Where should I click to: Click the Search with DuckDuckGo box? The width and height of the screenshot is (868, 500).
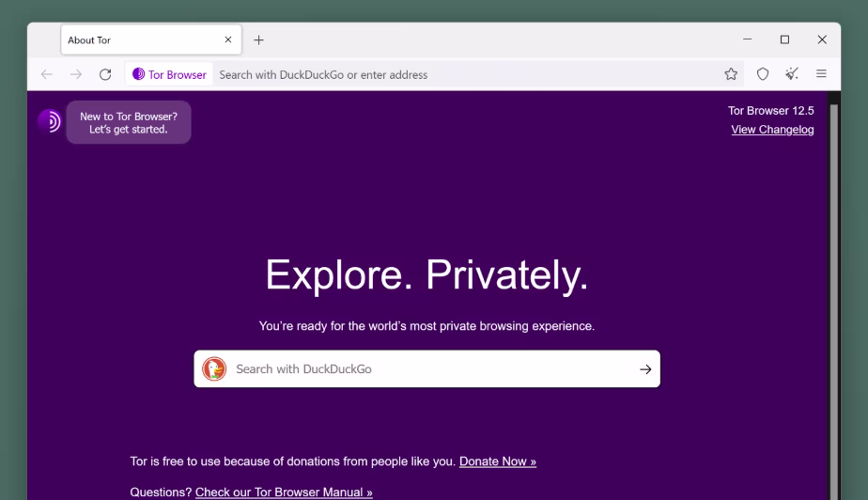[426, 368]
